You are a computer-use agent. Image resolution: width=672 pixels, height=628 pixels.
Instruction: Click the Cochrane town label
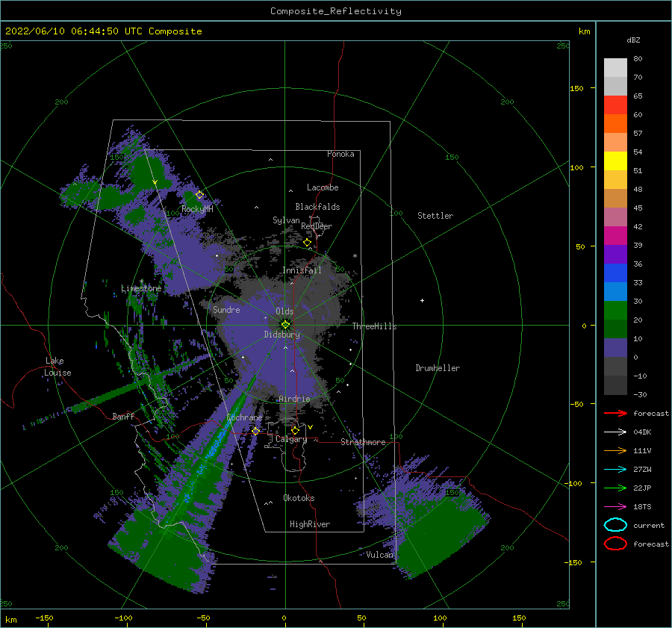pos(244,417)
